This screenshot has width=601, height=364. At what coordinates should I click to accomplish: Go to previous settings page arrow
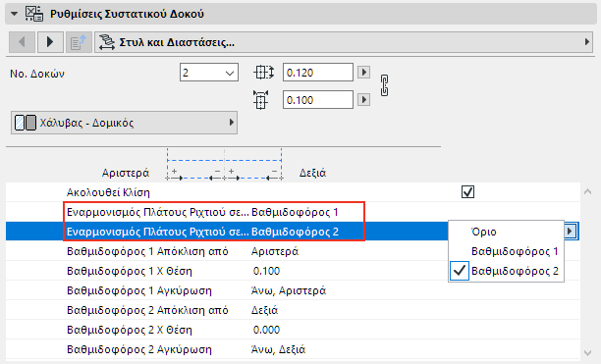point(23,42)
